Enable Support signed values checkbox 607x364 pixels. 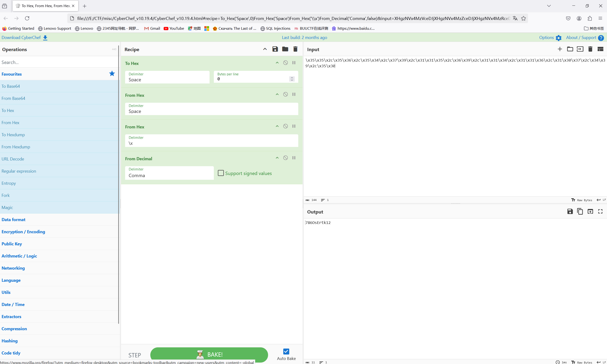point(221,173)
